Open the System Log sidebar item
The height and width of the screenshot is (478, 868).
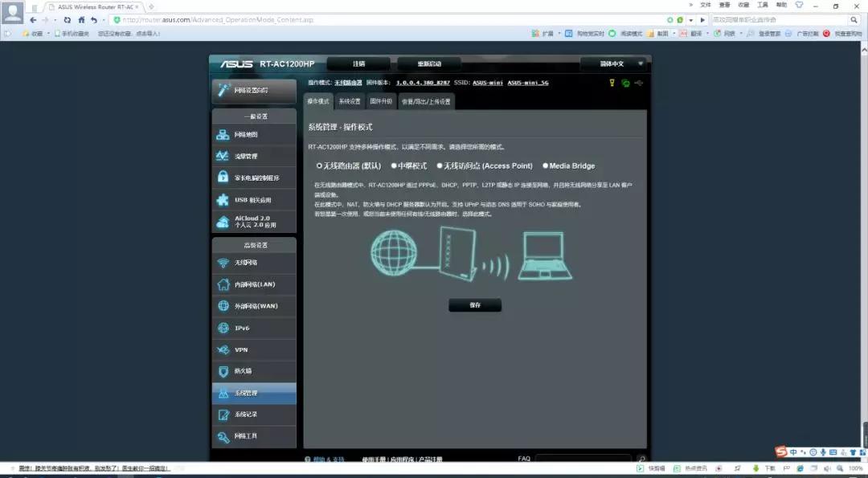[254, 415]
